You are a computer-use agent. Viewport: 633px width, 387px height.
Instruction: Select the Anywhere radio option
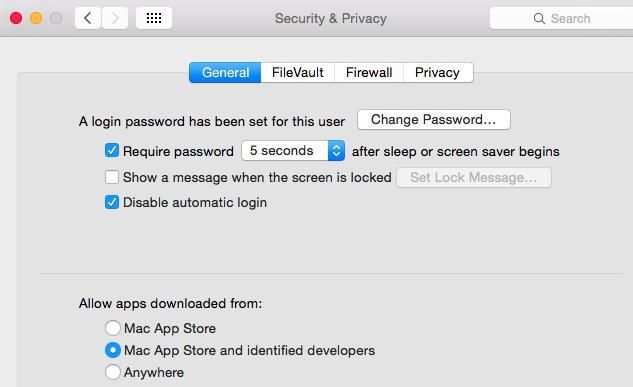click(113, 372)
